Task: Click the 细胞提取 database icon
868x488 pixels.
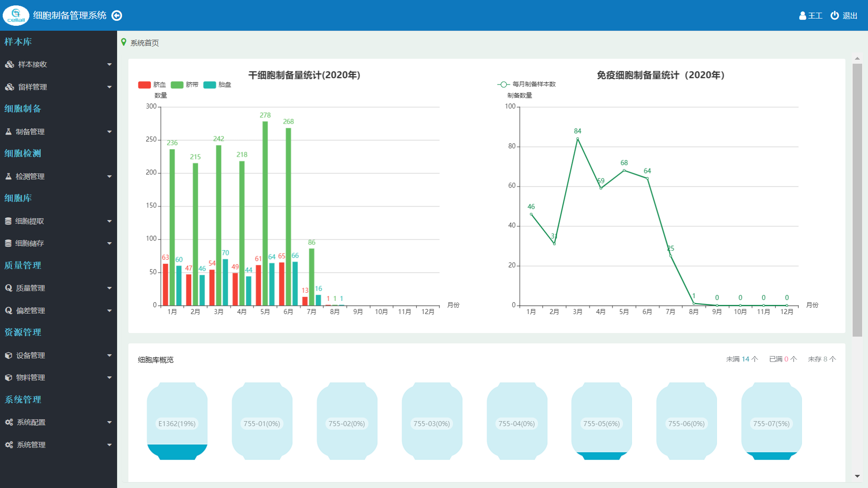Action: (8, 221)
